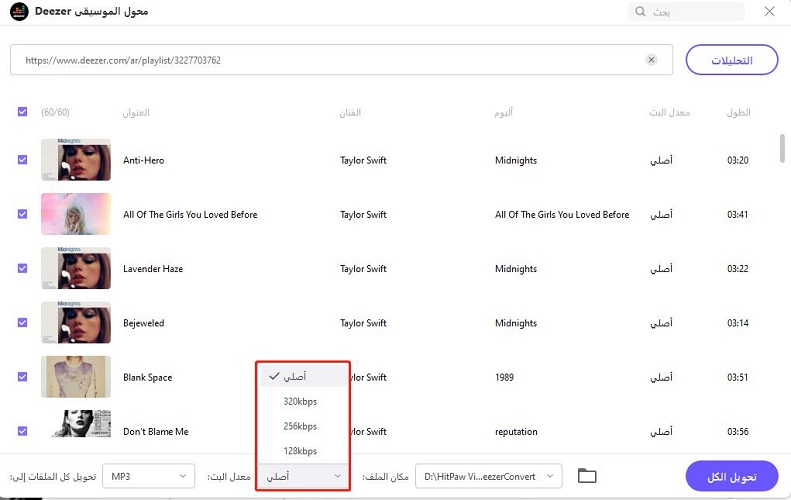Click Midnights album in Bejeweled row
791x500 pixels.
tap(516, 323)
